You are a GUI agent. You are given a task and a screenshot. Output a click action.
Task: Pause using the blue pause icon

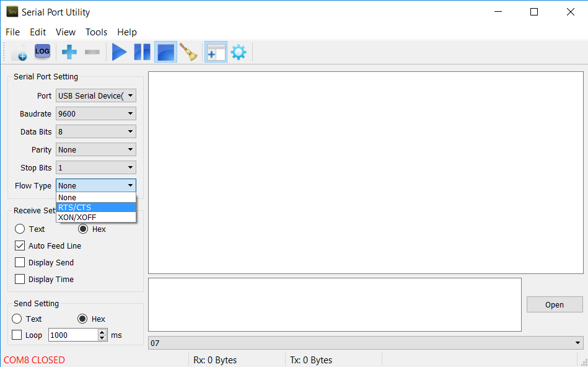[143, 52]
